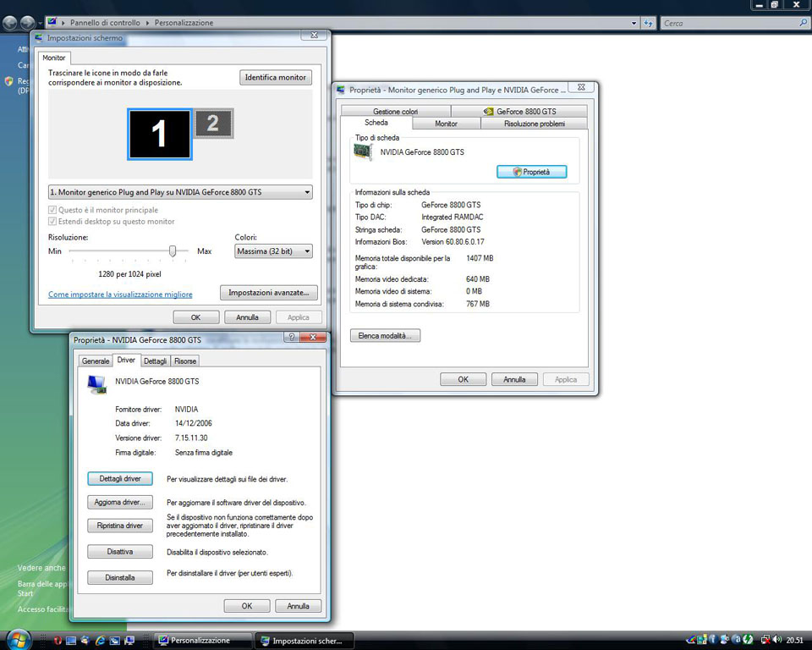Click Annulla in the monitor Proprietà dialog
This screenshot has width=812, height=650.
(x=514, y=379)
